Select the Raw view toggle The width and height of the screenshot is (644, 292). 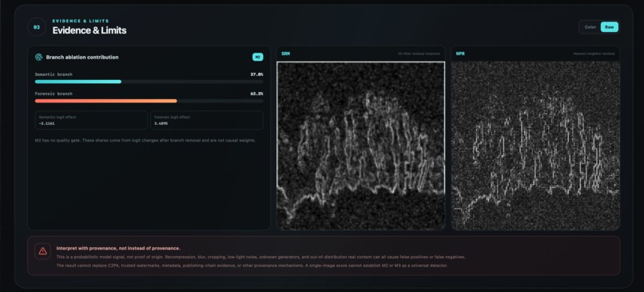tap(609, 27)
